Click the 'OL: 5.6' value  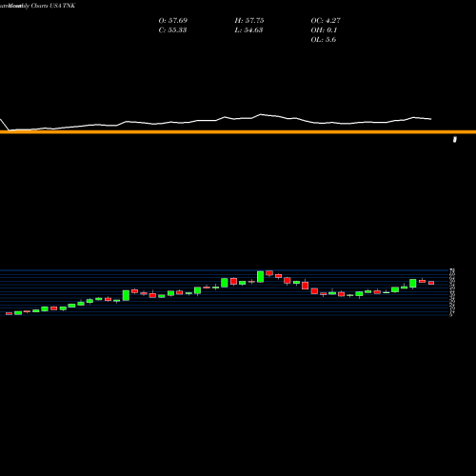(x=324, y=39)
